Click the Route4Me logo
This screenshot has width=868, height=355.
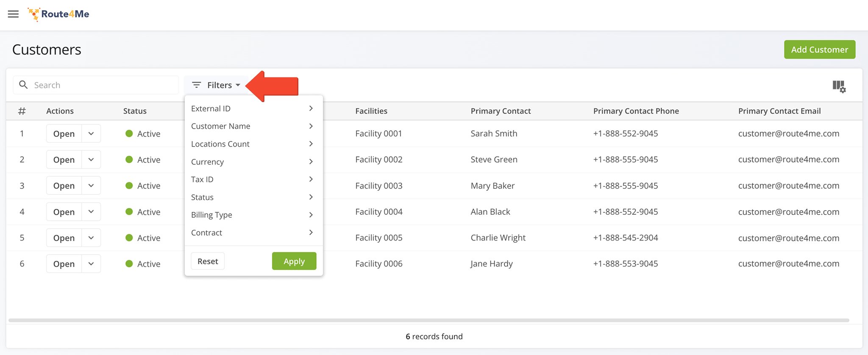coord(58,14)
